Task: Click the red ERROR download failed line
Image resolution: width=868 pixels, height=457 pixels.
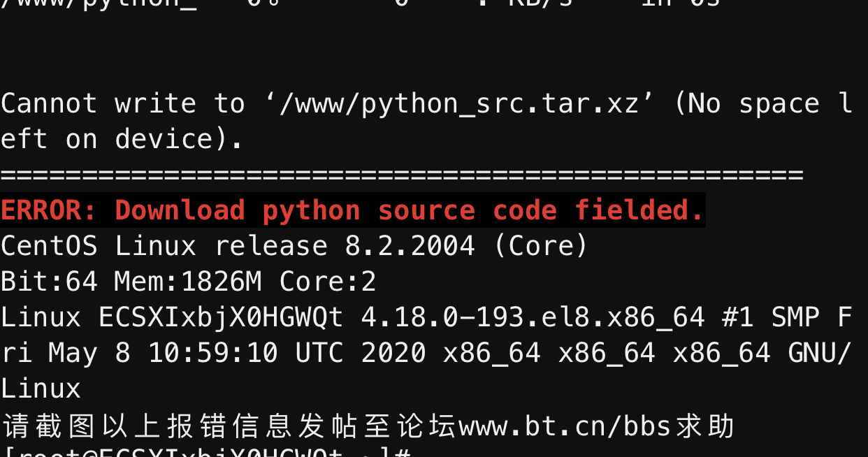Action: point(352,210)
